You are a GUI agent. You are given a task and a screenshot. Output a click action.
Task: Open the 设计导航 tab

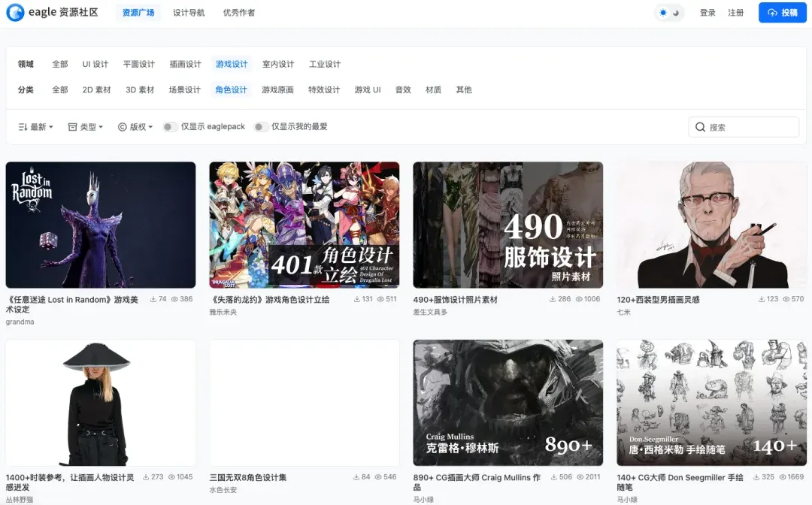tap(189, 13)
